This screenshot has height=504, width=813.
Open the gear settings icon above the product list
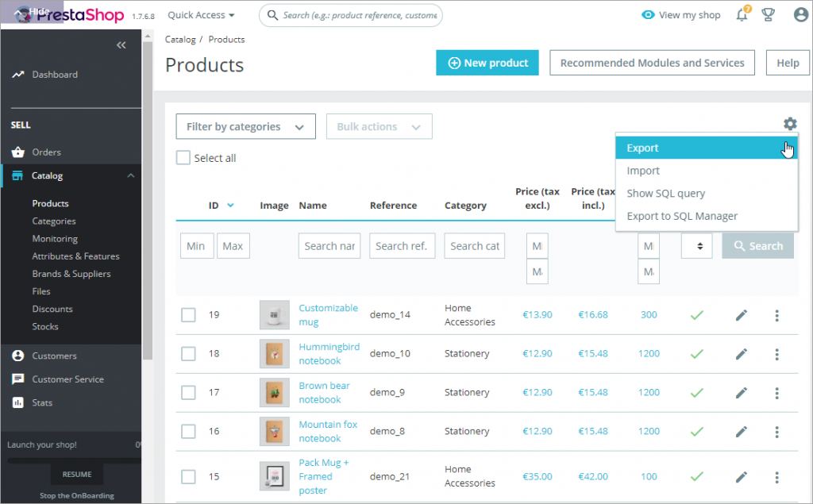click(x=789, y=124)
